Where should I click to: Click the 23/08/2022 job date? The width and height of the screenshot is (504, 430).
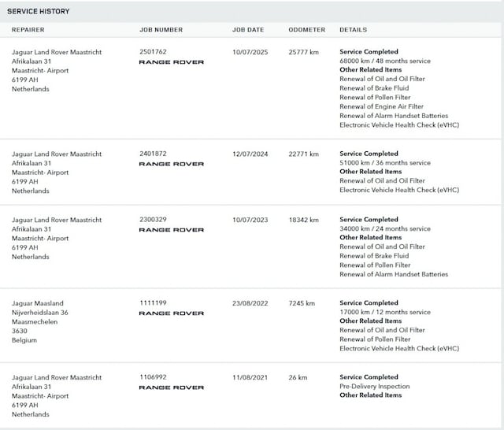click(x=250, y=303)
